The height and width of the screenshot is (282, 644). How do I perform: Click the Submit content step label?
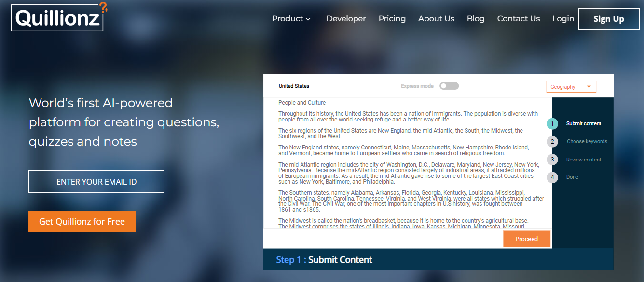(584, 123)
